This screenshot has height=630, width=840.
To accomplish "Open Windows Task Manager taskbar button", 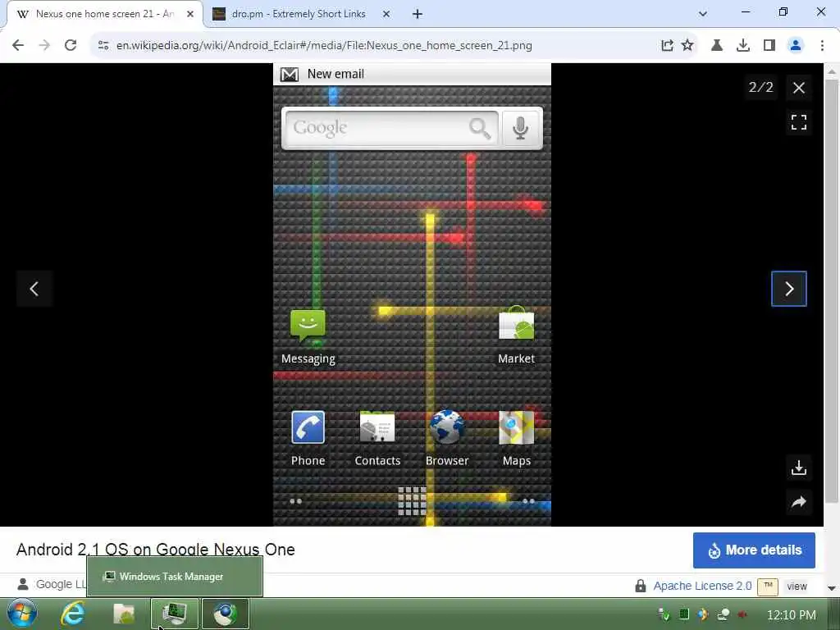I will pos(175,614).
